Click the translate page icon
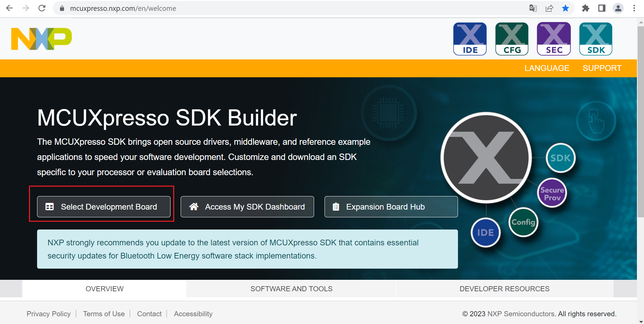Viewport: 644px width, 324px height. click(533, 8)
